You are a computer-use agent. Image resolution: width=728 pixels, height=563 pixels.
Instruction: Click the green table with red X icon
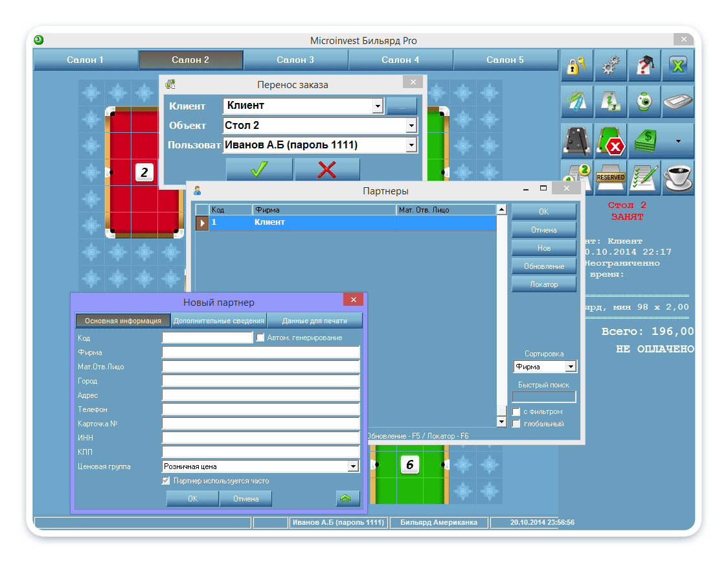[610, 141]
